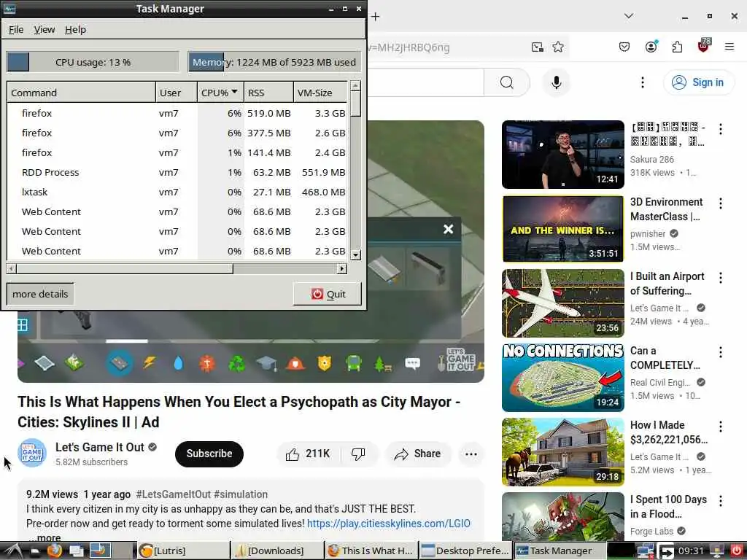Open the Extensions puzzle icon
This screenshot has width=747, height=560.
coord(677,47)
